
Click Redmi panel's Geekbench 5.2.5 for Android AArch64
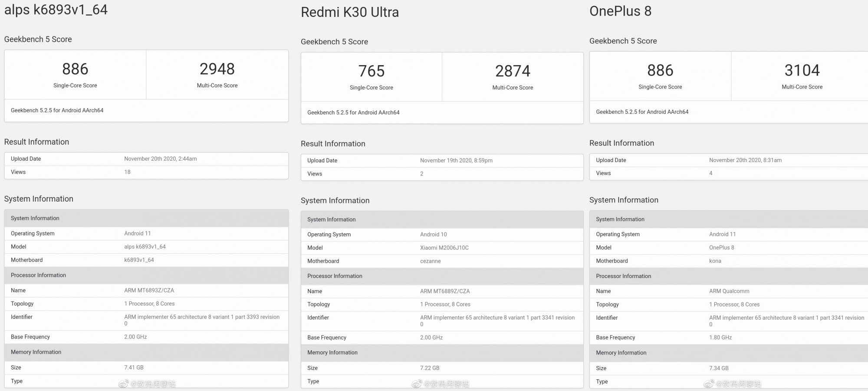click(353, 113)
